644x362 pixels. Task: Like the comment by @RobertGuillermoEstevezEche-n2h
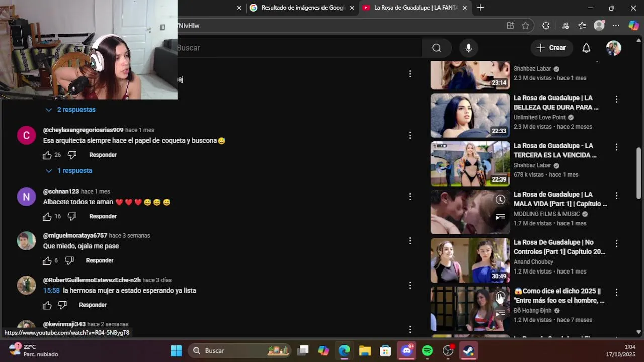point(47,305)
